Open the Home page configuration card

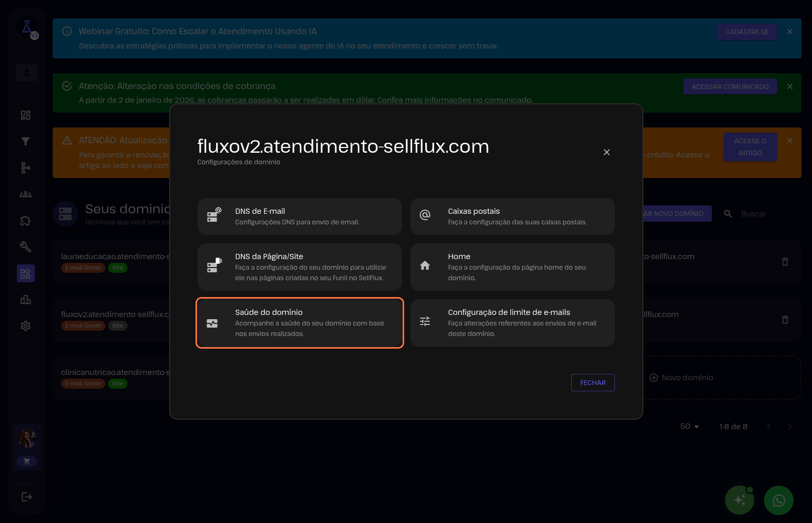tap(512, 267)
